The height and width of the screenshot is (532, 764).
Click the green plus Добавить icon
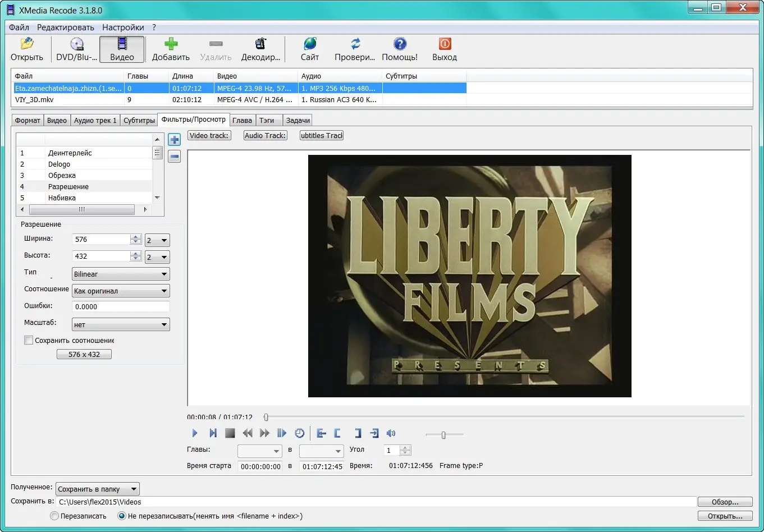(171, 44)
